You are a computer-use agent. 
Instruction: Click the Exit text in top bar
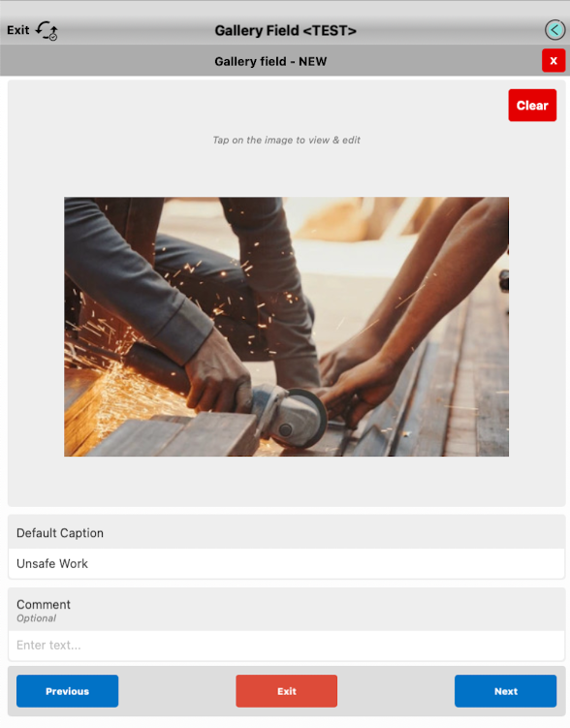tap(18, 30)
